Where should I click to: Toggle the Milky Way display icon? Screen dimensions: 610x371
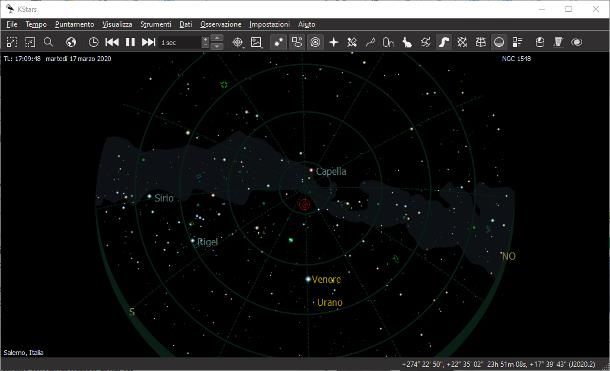(x=444, y=42)
